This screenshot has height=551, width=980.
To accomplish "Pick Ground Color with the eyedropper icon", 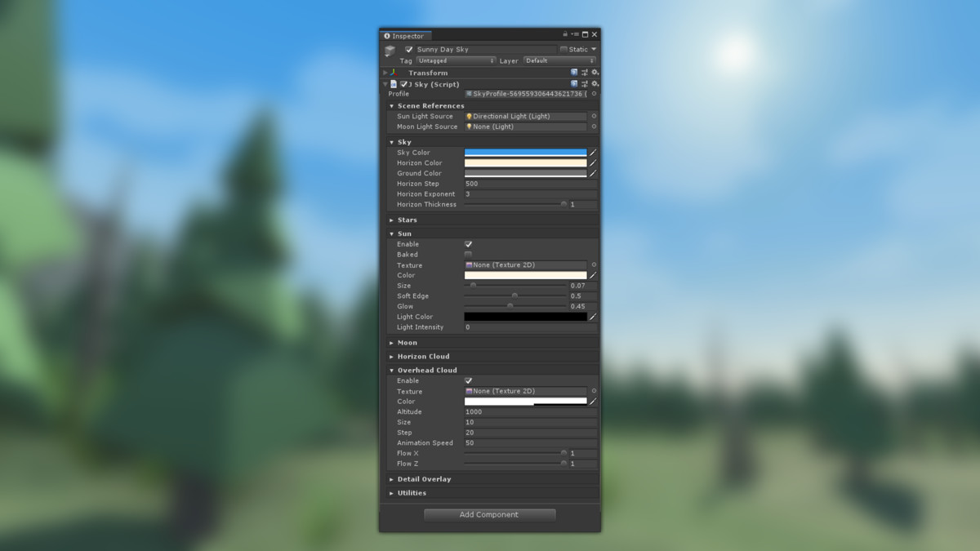I will [x=594, y=173].
